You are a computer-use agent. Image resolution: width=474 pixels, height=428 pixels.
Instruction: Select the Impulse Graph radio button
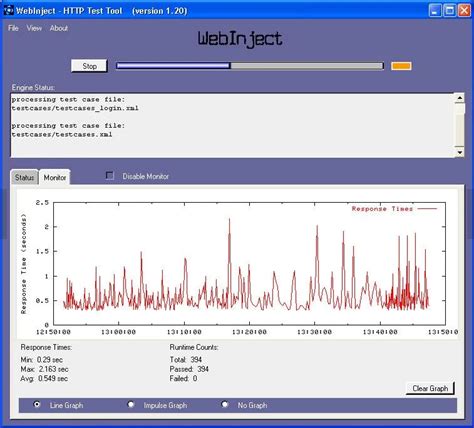(131, 405)
